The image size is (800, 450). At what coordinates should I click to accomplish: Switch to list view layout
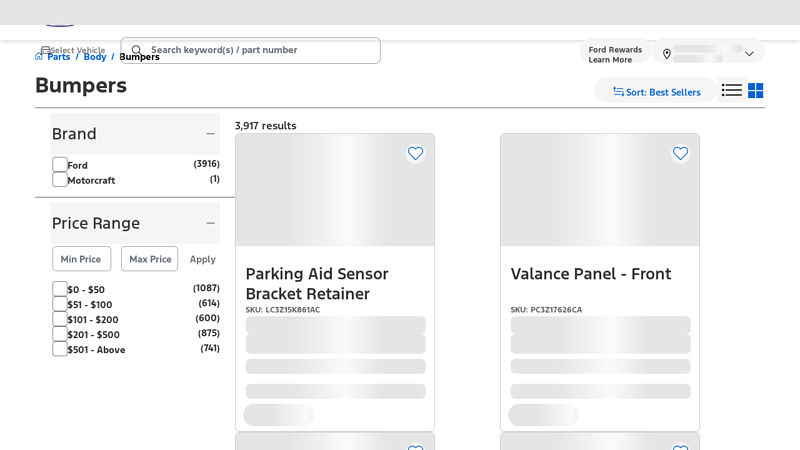click(x=732, y=91)
